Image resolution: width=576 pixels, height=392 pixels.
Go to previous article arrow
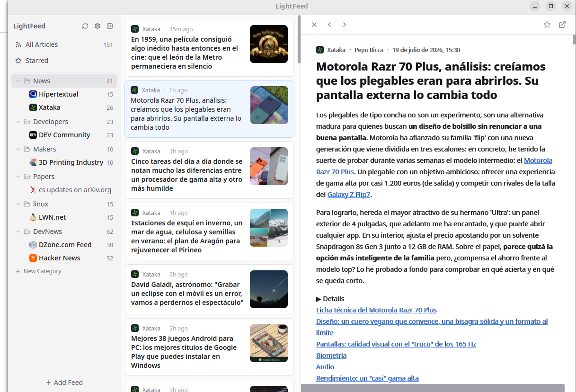[329, 25]
